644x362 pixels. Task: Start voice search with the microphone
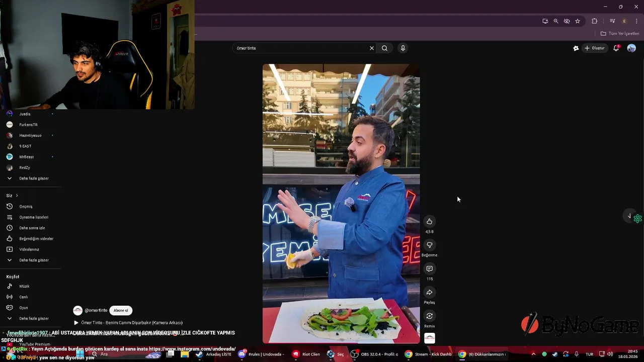(x=403, y=48)
